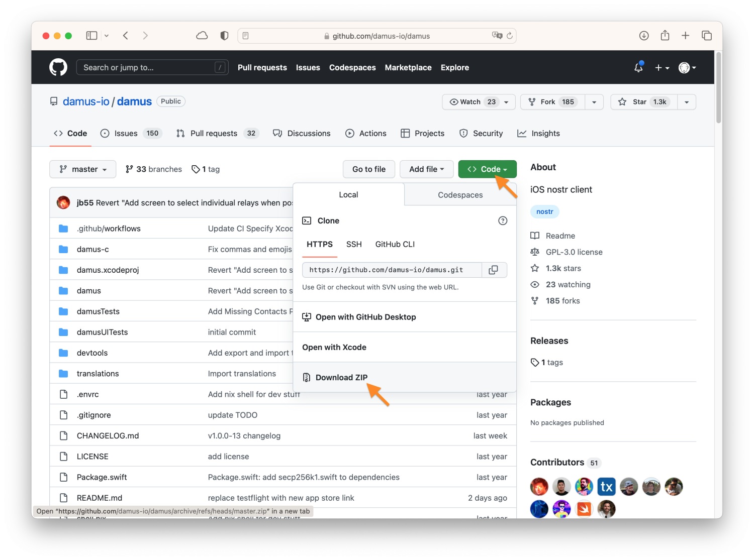This screenshot has width=754, height=560.
Task: Open the Projects tab
Action: click(x=423, y=133)
